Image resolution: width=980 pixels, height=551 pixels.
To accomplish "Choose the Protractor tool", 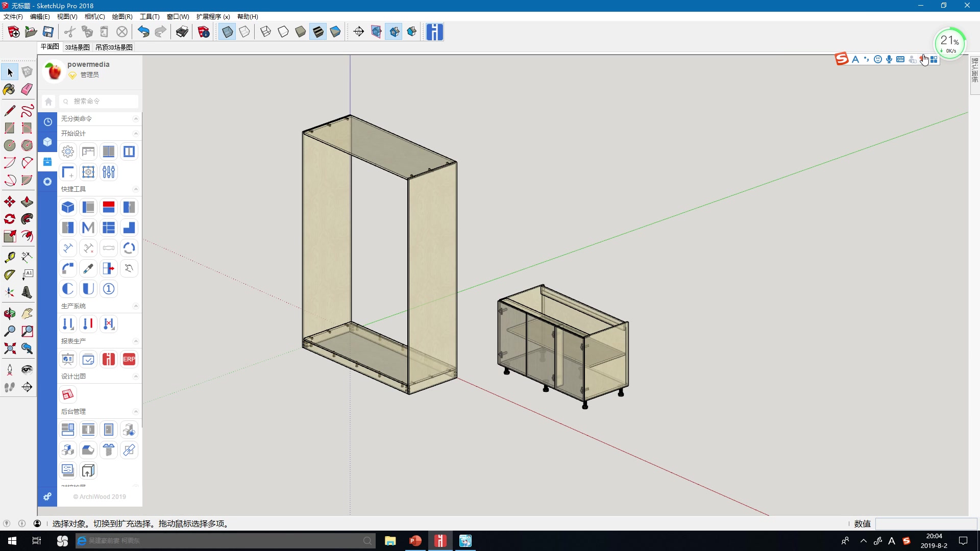I will click(x=9, y=275).
